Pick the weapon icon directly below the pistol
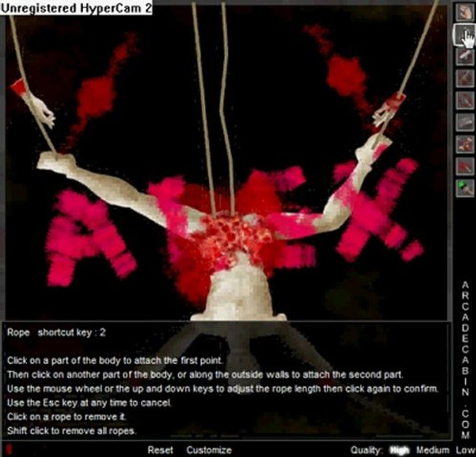Image resolution: width=476 pixels, height=457 pixels. (x=465, y=78)
